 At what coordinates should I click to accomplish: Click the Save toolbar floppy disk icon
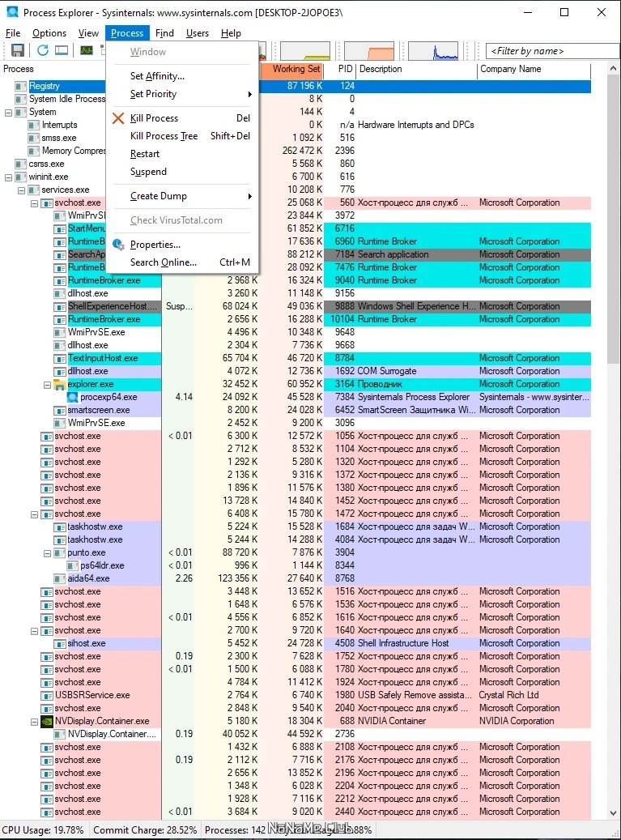pyautogui.click(x=18, y=51)
